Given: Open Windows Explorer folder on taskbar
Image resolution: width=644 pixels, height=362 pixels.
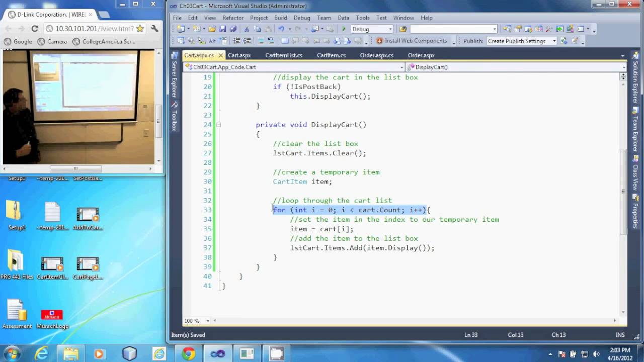Looking at the screenshot, I should pyautogui.click(x=70, y=354).
